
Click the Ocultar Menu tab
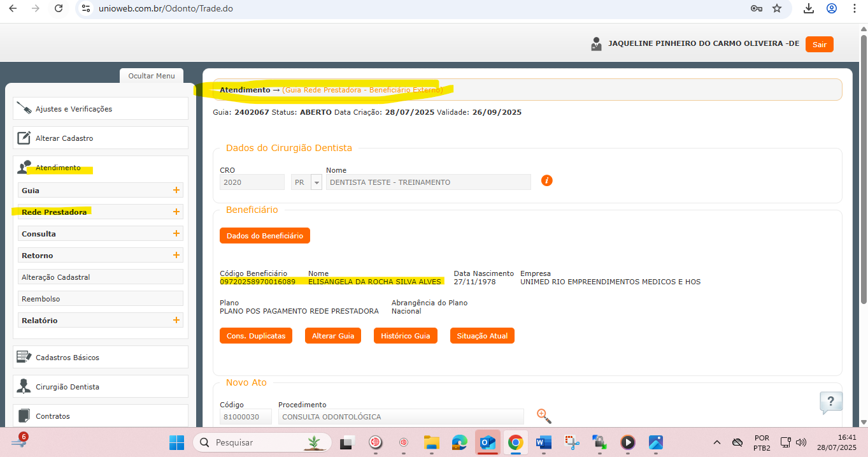tap(152, 76)
